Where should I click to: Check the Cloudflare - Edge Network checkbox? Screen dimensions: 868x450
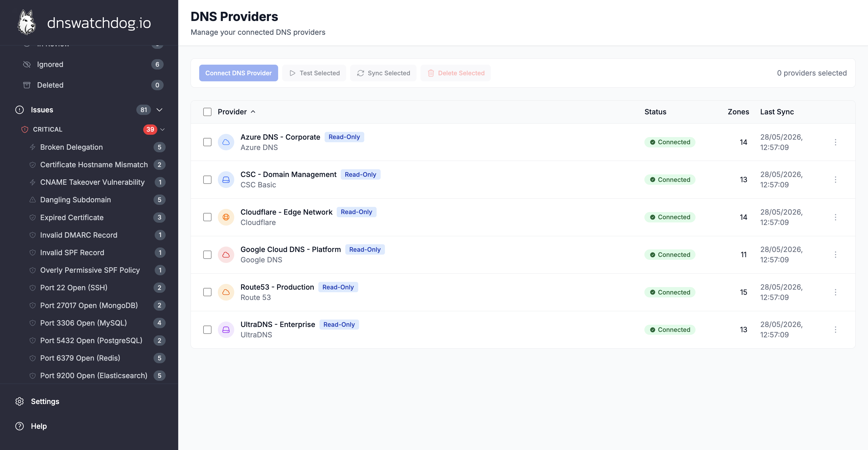tap(207, 217)
